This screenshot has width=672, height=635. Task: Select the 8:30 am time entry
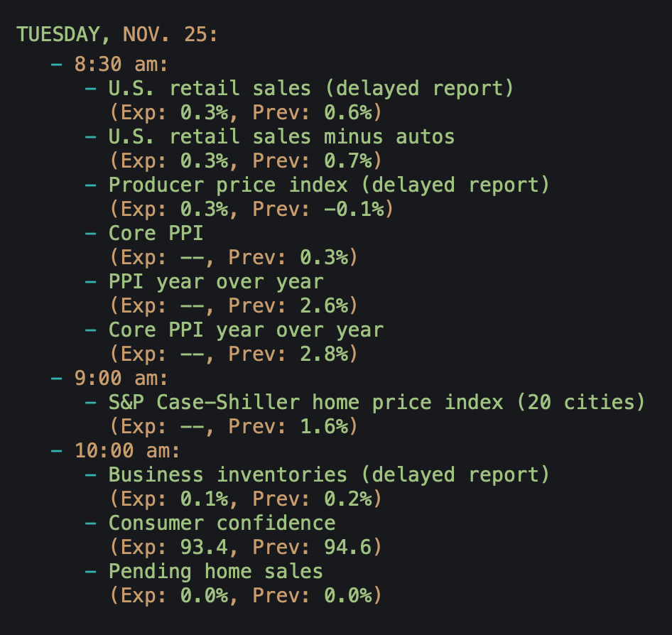(121, 65)
